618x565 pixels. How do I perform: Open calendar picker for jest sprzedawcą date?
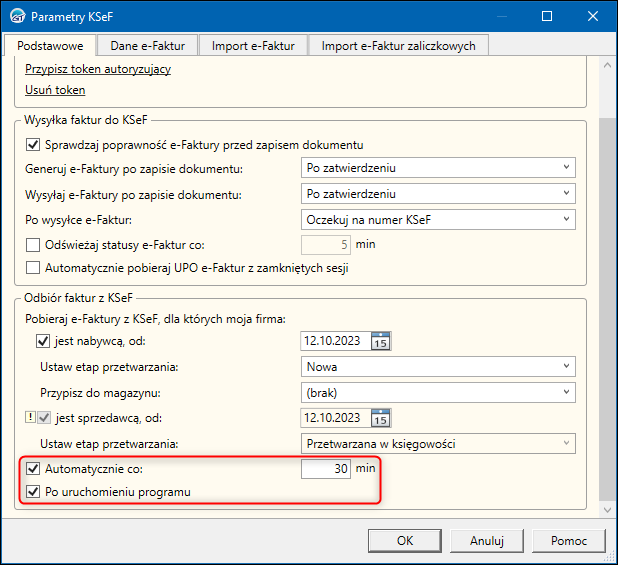pyautogui.click(x=380, y=418)
